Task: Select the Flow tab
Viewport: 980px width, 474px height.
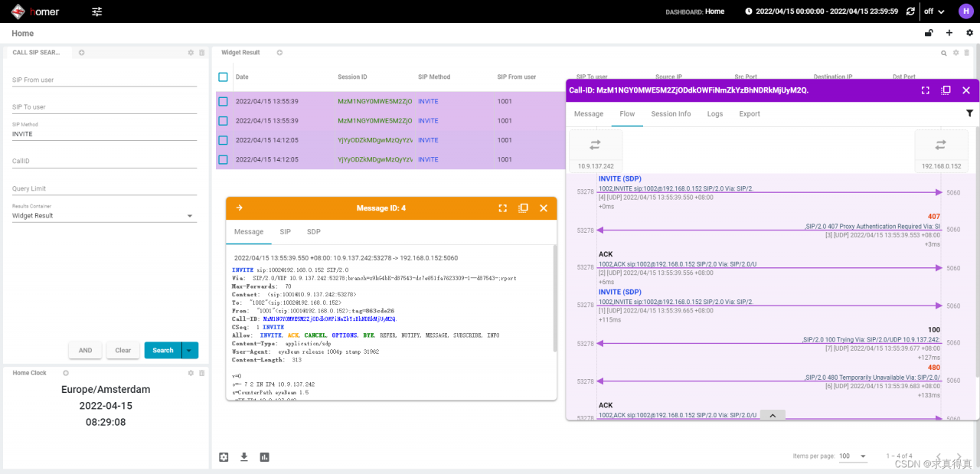Action: tap(627, 114)
